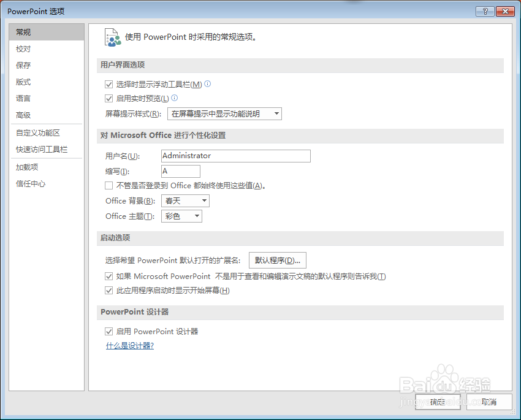Open the 校对 category
This screenshot has width=521, height=420.
(47, 49)
